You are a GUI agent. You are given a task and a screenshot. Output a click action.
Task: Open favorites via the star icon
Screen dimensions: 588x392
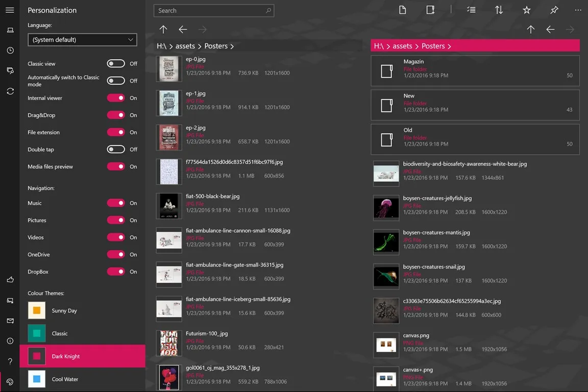526,10
